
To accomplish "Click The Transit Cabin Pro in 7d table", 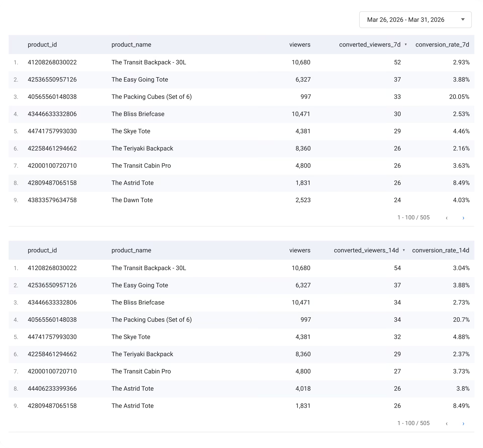I will coord(141,166).
